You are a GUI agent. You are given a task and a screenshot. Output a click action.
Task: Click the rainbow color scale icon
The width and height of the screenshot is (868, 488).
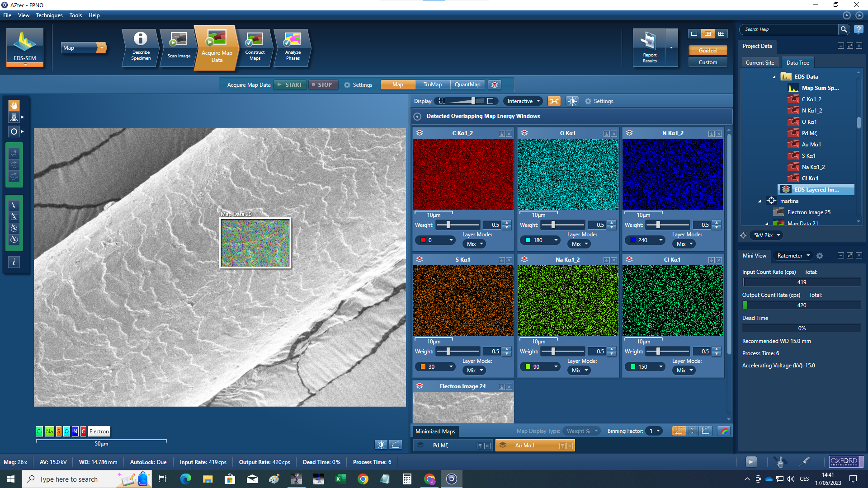click(x=724, y=431)
